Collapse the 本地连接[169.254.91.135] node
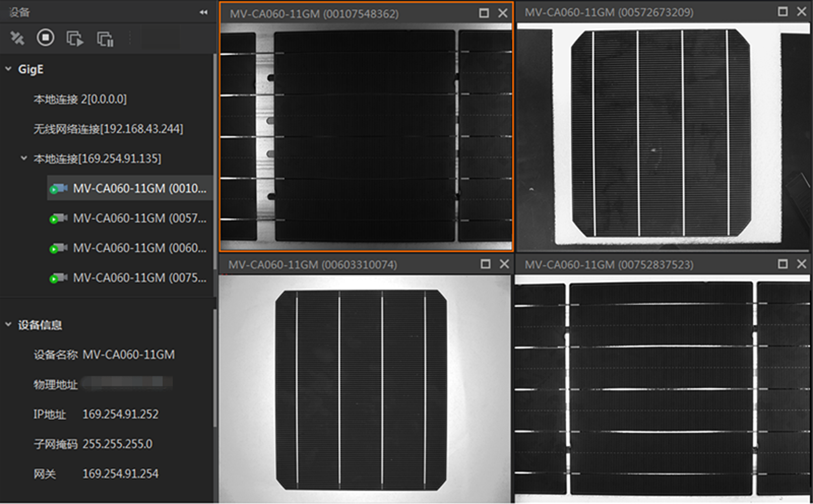Viewport: 813px width, 504px height. 24,158
